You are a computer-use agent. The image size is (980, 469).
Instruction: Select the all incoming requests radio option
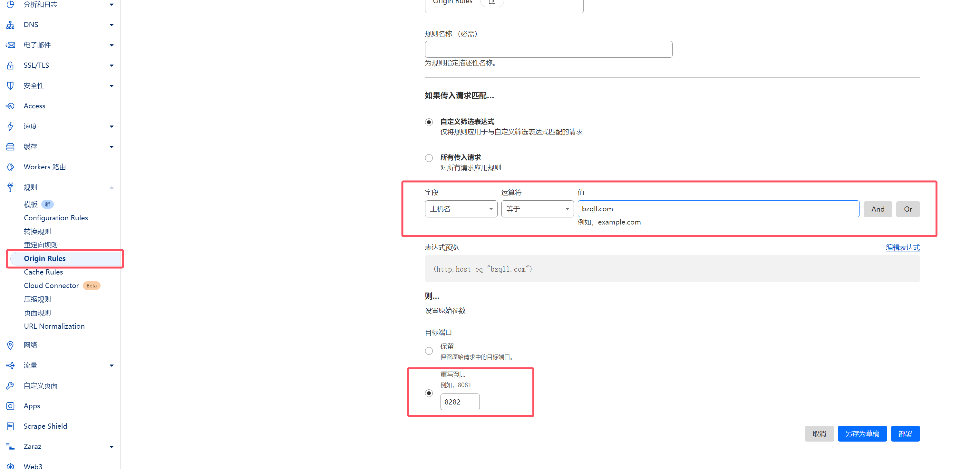(x=429, y=158)
